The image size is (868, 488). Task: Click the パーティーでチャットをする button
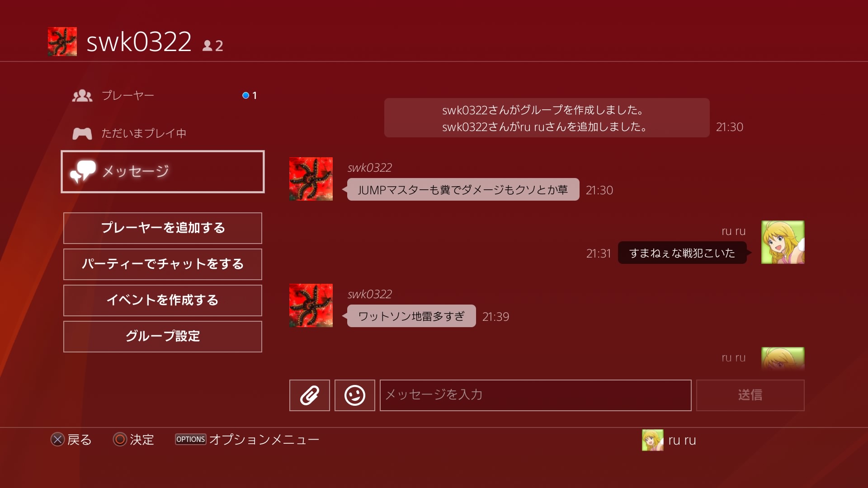(x=163, y=264)
